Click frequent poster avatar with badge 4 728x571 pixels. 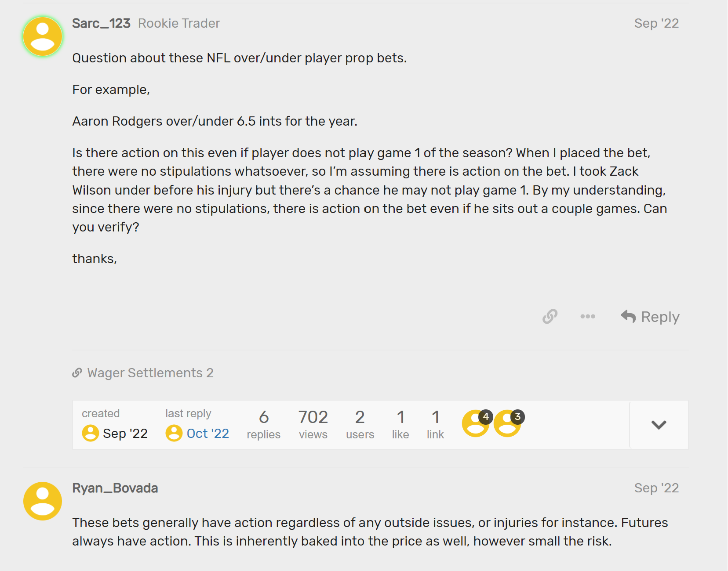tap(475, 424)
